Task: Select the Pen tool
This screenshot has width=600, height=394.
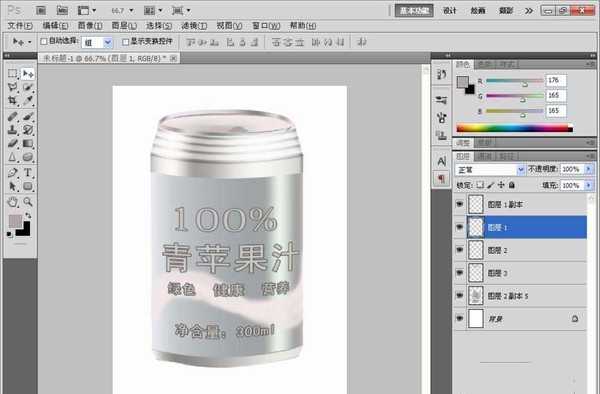Action: pos(13,173)
